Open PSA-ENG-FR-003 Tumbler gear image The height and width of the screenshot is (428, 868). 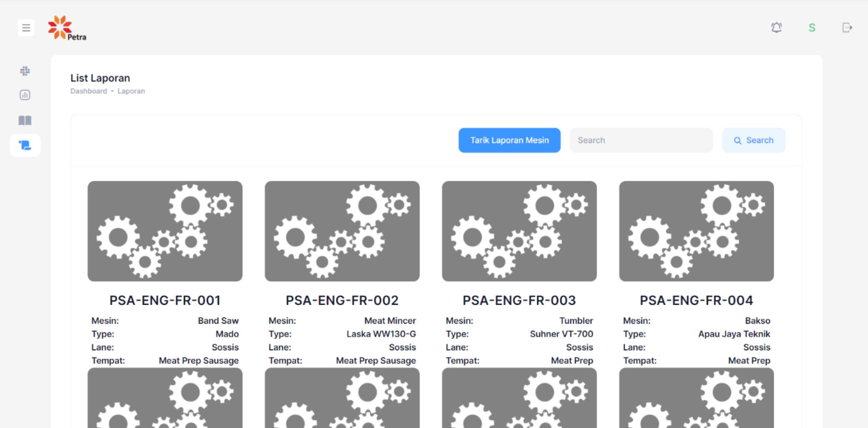[x=519, y=231]
